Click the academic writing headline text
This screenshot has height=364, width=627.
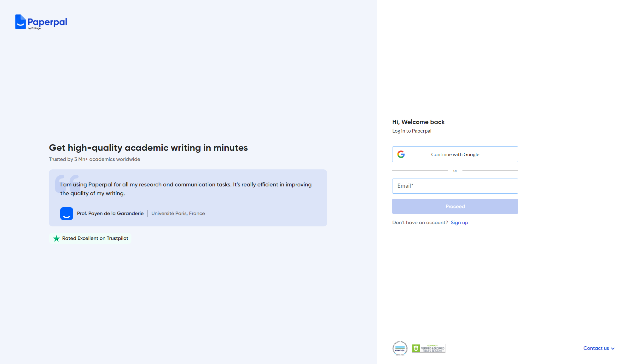click(148, 148)
